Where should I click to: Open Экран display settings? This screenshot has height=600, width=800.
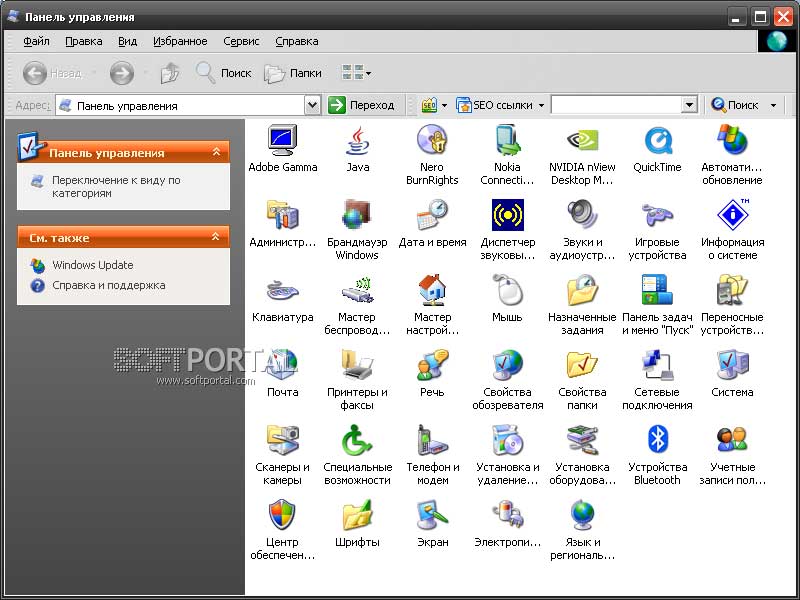[432, 524]
